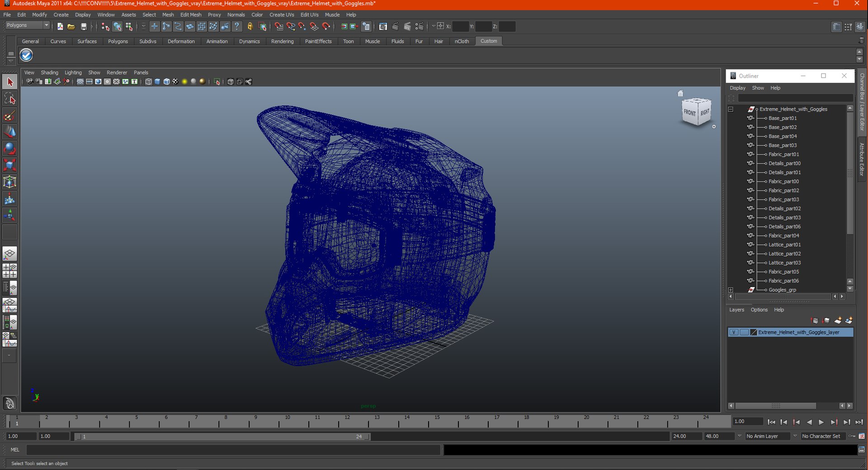Click play forwards button
This screenshot has height=470, width=868.
click(821, 422)
